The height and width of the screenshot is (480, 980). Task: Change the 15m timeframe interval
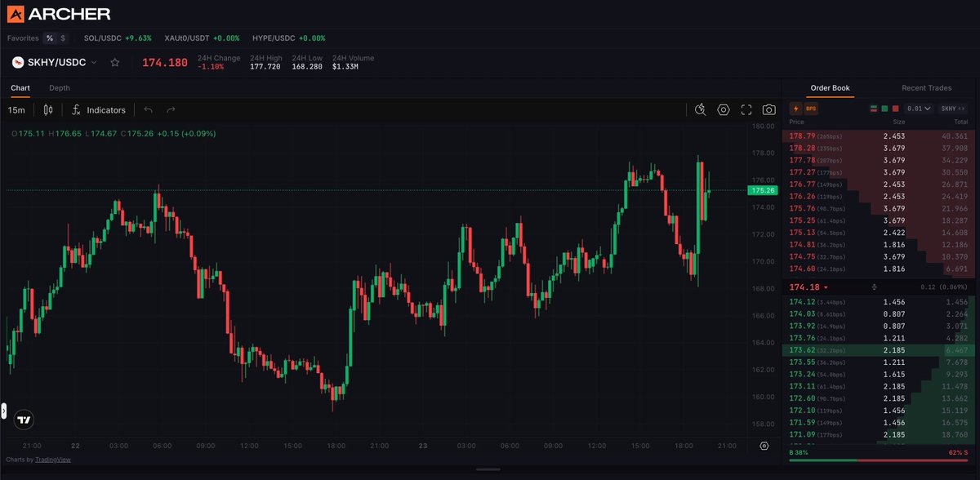point(16,109)
